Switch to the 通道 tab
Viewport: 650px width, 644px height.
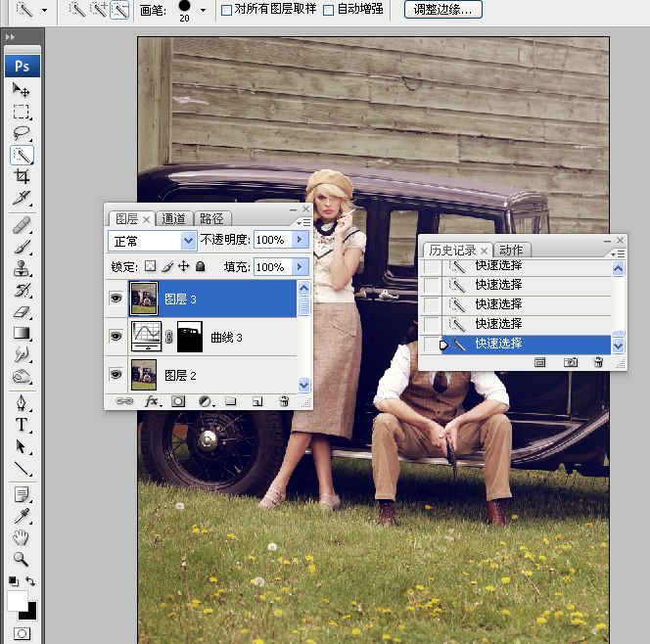(x=173, y=218)
